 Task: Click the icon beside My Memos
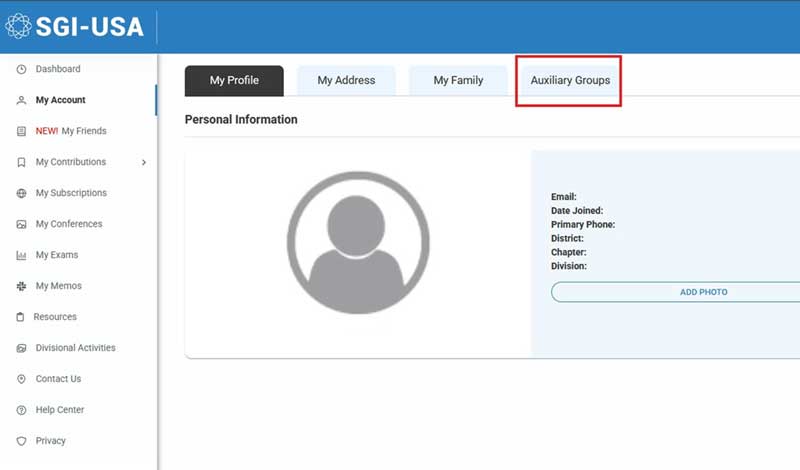click(21, 286)
